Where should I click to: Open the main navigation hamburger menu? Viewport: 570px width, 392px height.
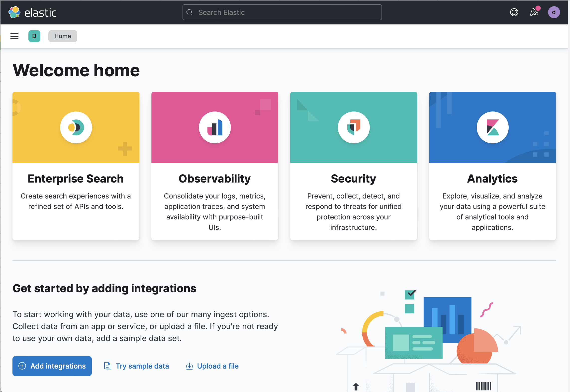point(14,36)
